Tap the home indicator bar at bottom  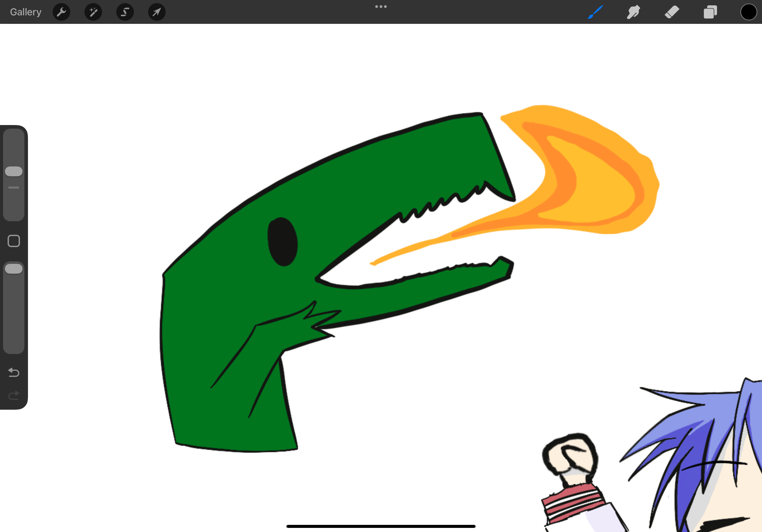coord(381,526)
